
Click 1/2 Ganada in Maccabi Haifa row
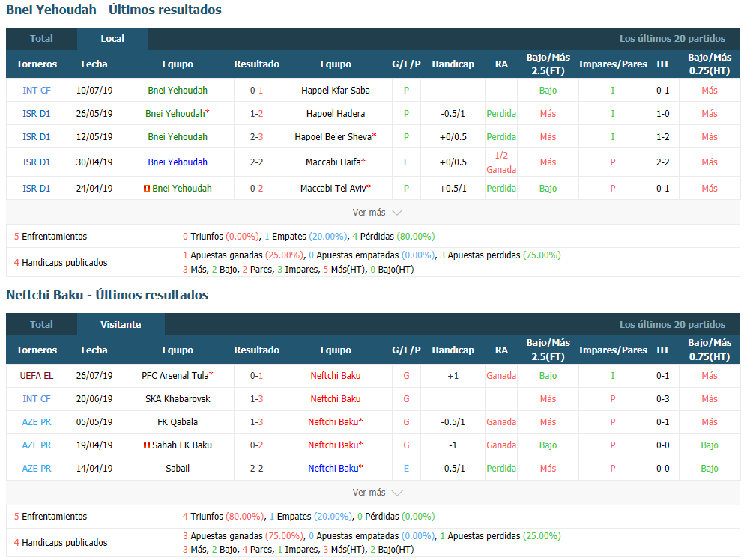point(501,162)
